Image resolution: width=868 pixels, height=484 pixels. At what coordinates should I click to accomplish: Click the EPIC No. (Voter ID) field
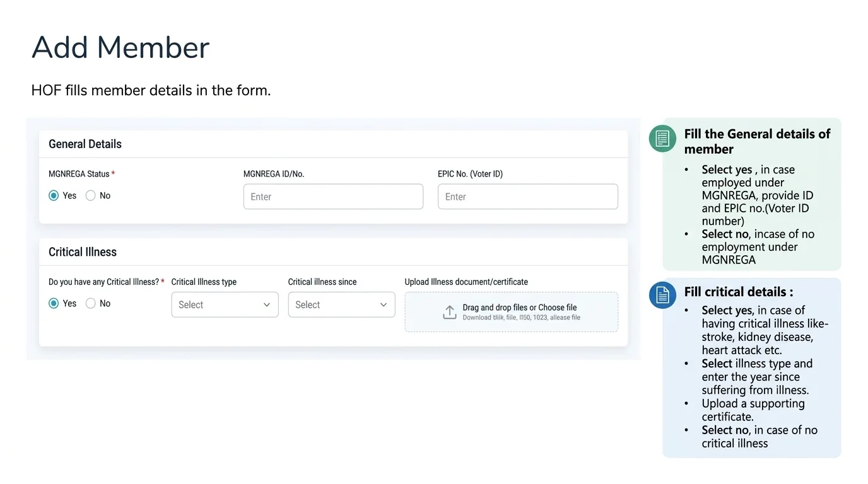point(528,197)
